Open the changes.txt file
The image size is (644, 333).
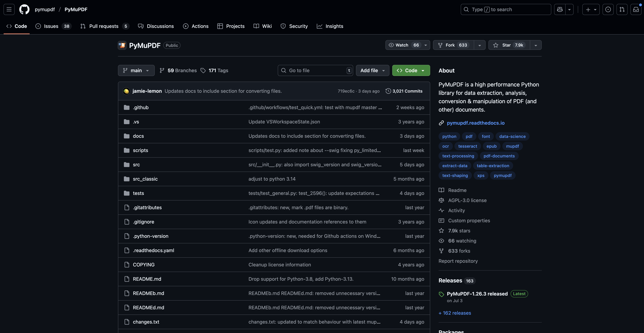tap(146, 322)
